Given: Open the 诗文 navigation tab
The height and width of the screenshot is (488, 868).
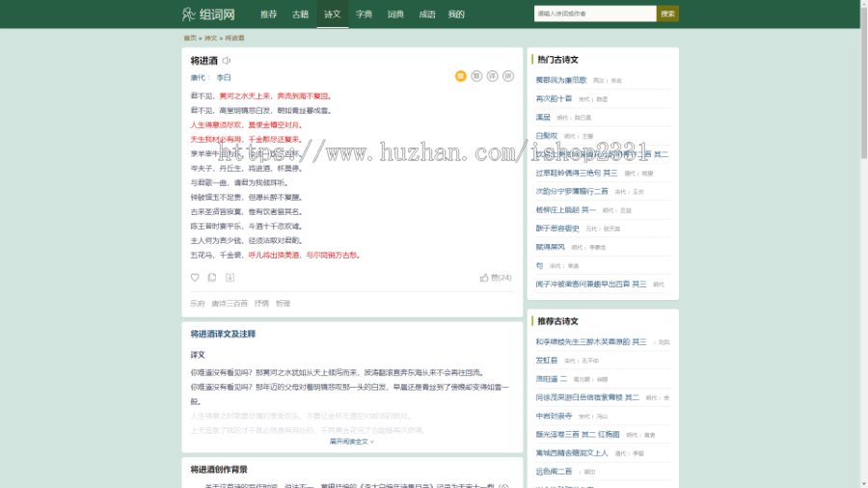Looking at the screenshot, I should coord(332,14).
